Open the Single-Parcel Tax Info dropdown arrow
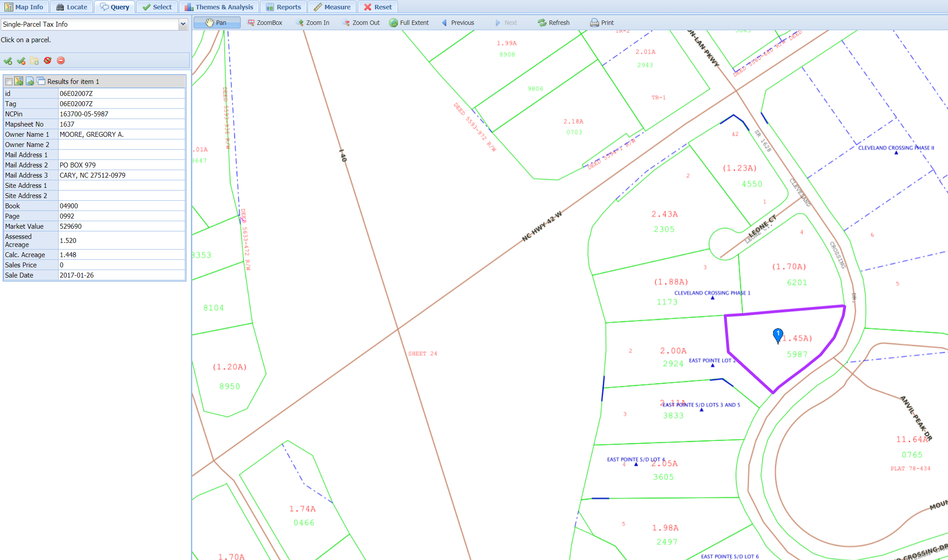The width and height of the screenshot is (948, 560). click(x=183, y=24)
